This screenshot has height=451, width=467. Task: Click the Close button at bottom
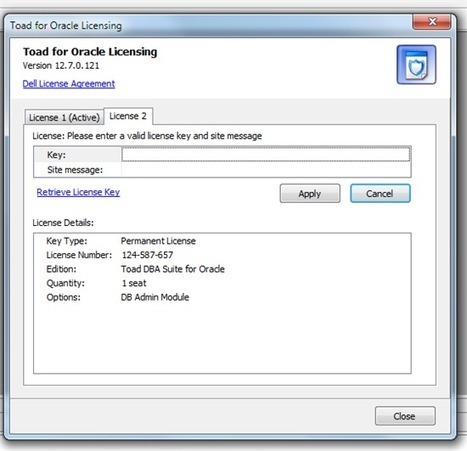pyautogui.click(x=405, y=416)
